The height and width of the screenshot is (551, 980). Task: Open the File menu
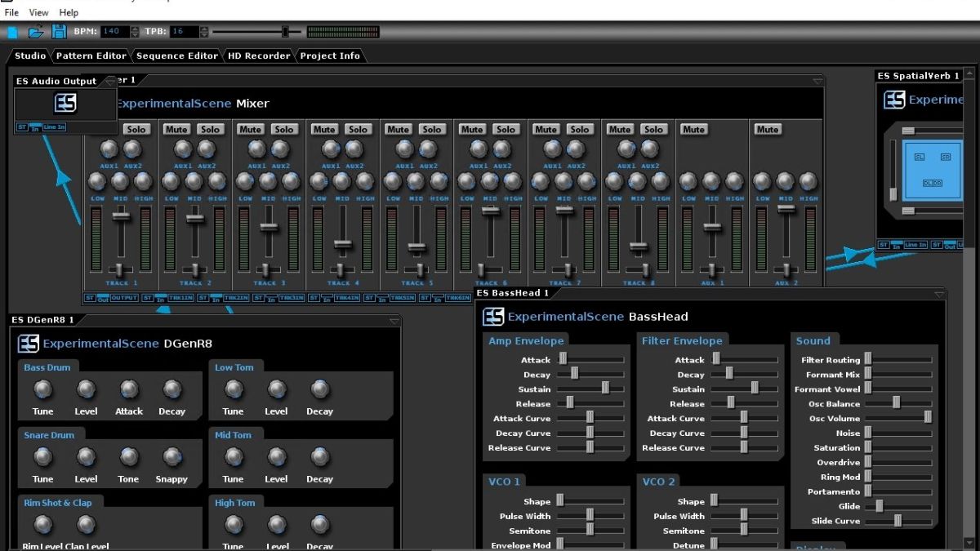pos(11,12)
